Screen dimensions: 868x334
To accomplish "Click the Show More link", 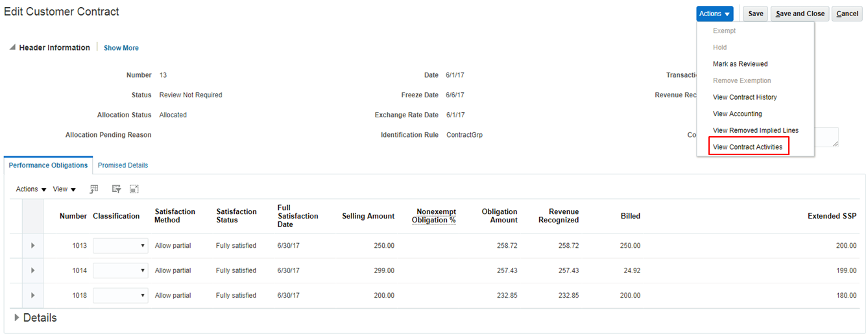I will click(121, 48).
